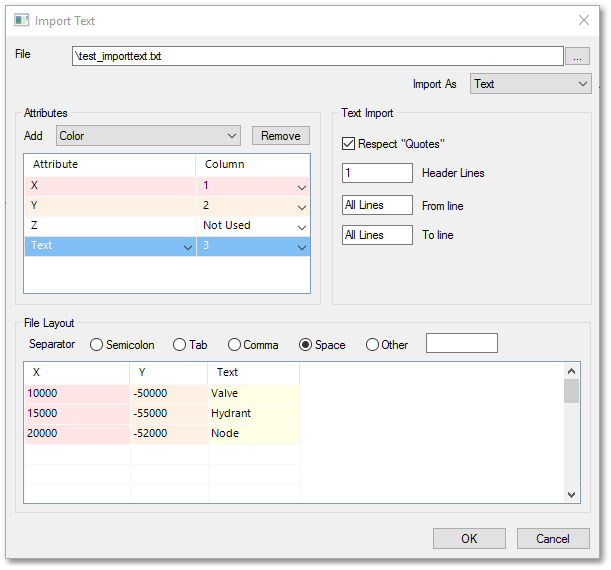Click the Remove attribute button
611x570 pixels.
tap(281, 136)
